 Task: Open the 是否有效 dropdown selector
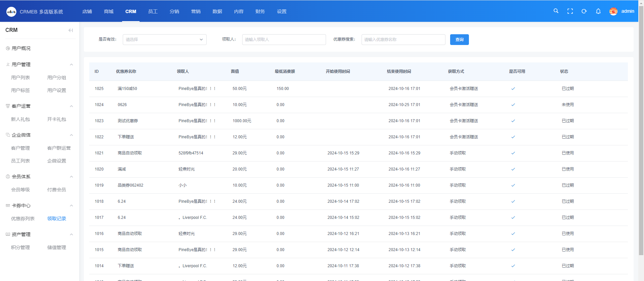point(164,40)
